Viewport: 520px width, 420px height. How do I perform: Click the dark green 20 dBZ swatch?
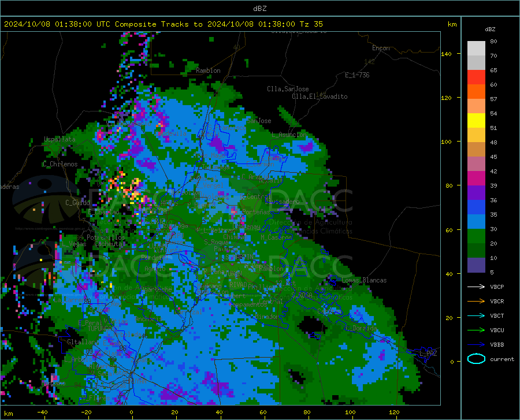coord(476,251)
